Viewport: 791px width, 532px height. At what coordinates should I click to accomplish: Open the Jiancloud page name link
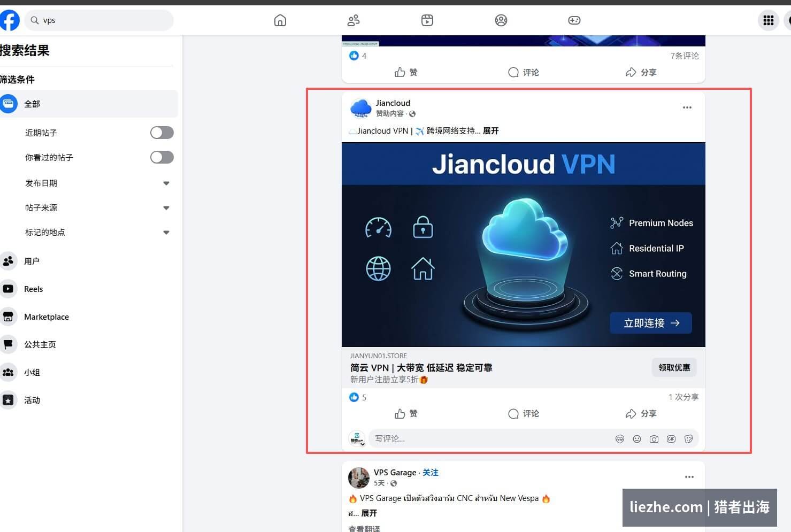coord(393,103)
